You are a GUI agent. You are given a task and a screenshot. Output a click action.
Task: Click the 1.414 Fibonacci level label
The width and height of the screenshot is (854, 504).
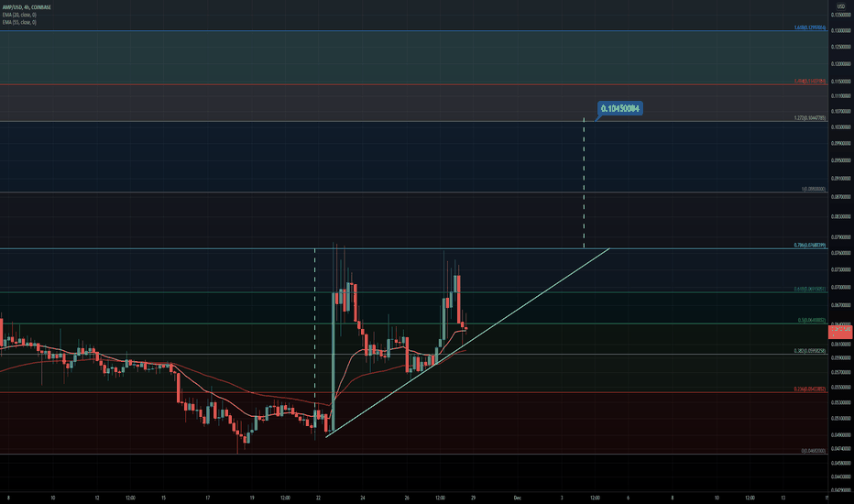click(x=810, y=82)
